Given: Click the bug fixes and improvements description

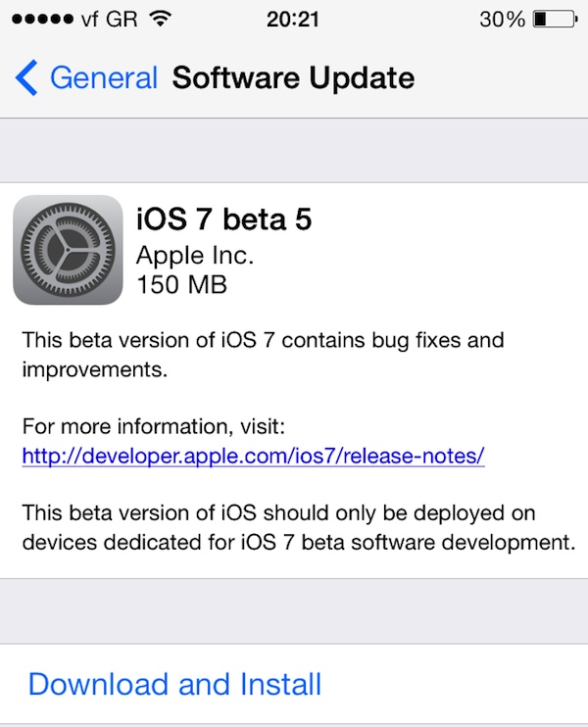Looking at the screenshot, I should [263, 355].
